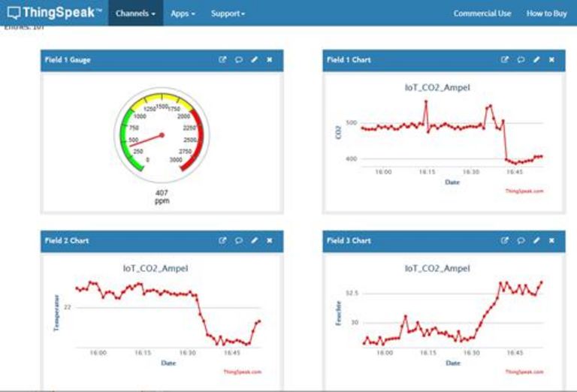
Task: Expand the Channels dropdown menu
Action: tap(135, 14)
